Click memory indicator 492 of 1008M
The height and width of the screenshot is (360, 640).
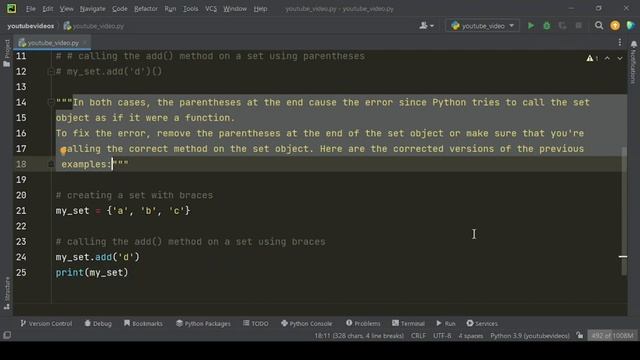(612, 336)
